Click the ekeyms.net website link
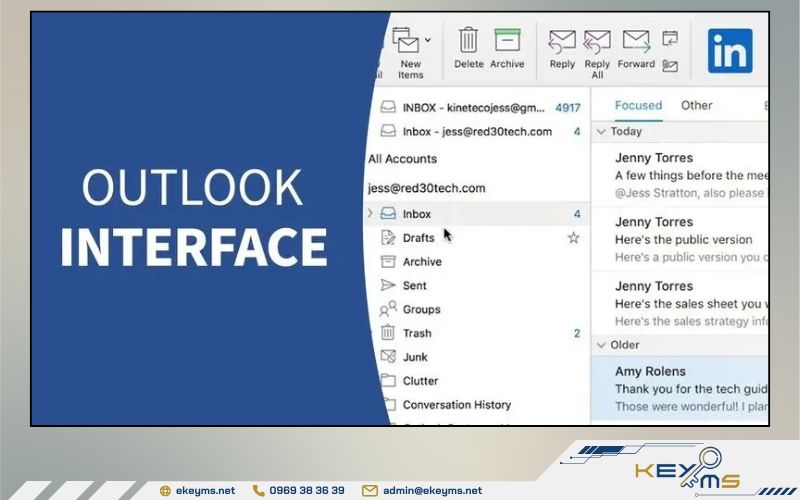The width and height of the screenshot is (800, 500). (x=205, y=490)
